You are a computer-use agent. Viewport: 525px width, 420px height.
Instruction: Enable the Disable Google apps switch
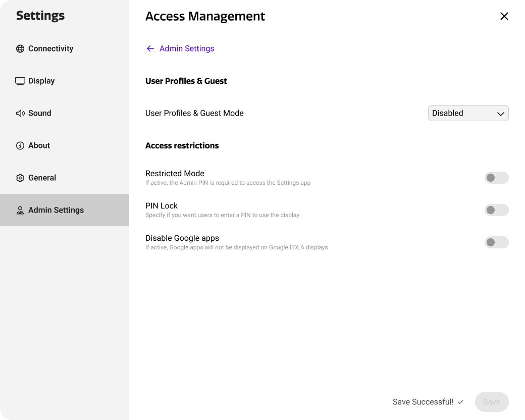pos(496,242)
